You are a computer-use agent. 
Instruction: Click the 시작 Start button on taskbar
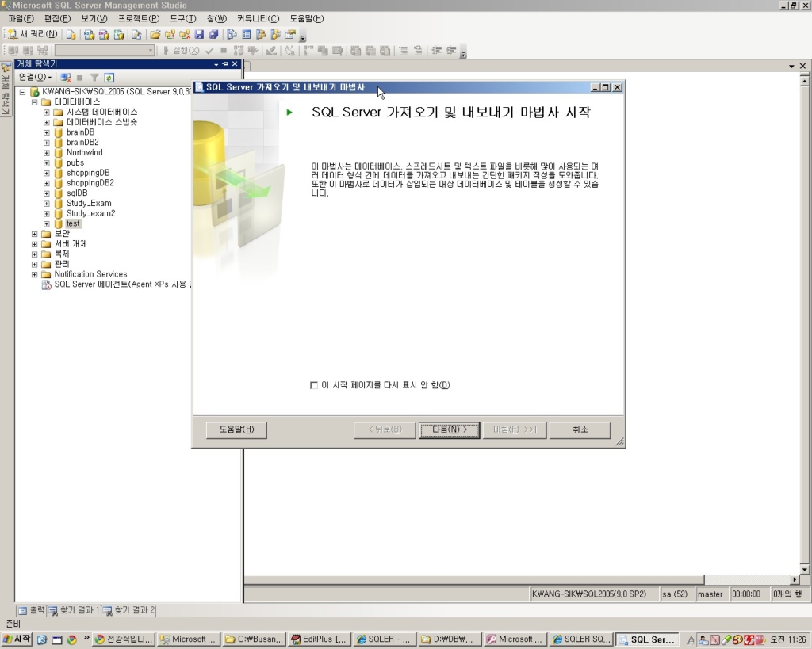17,639
